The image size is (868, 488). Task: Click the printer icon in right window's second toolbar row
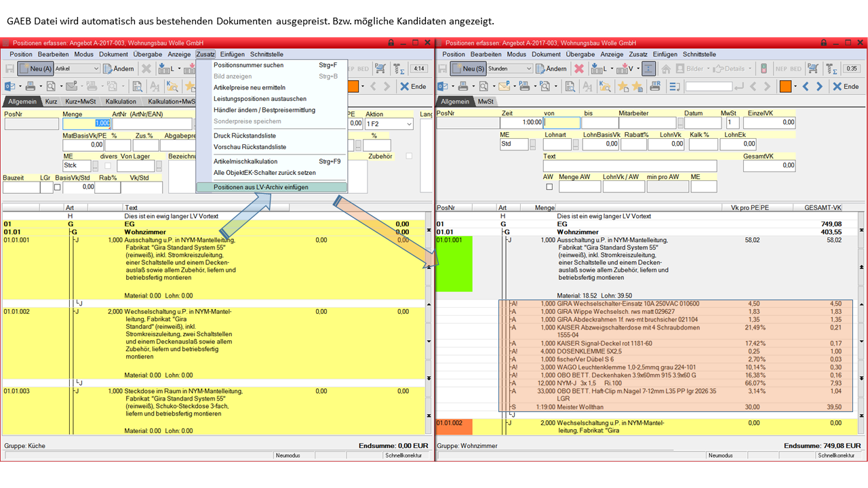pyautogui.click(x=464, y=86)
